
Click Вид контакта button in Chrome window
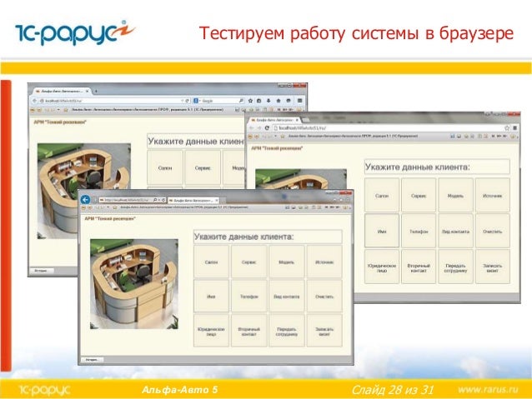455,231
